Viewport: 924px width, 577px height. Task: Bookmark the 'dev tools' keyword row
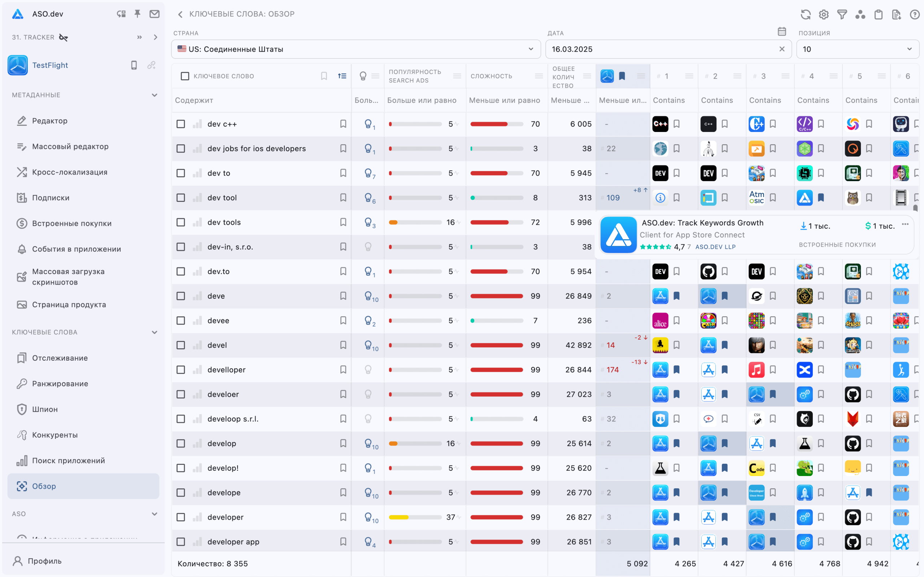343,222
